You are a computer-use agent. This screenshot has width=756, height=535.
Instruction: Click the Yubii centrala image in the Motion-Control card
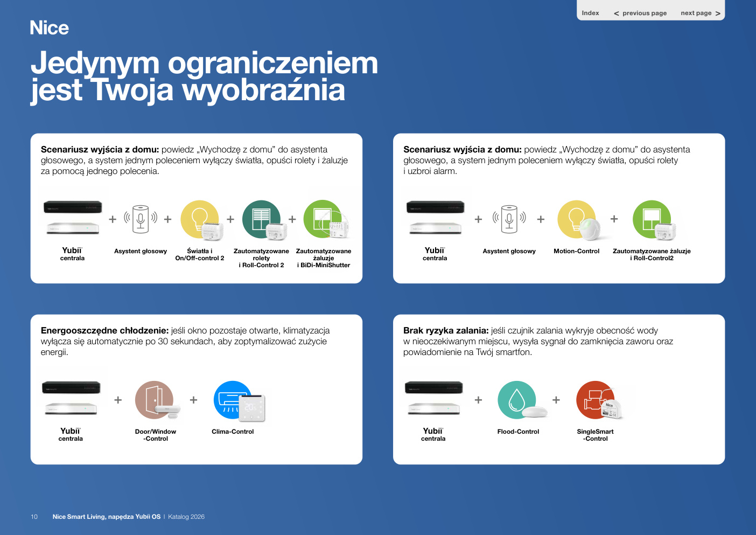pos(436,217)
